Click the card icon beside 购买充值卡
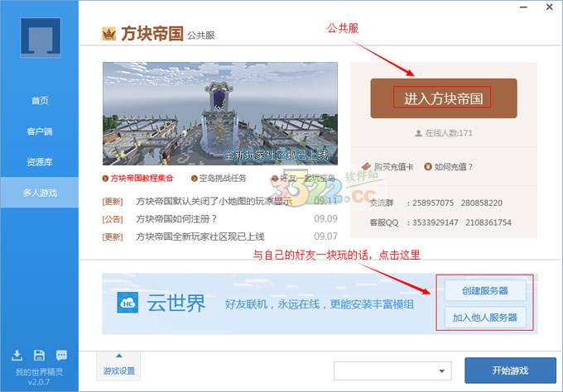The height and width of the screenshot is (392, 563). (366, 166)
